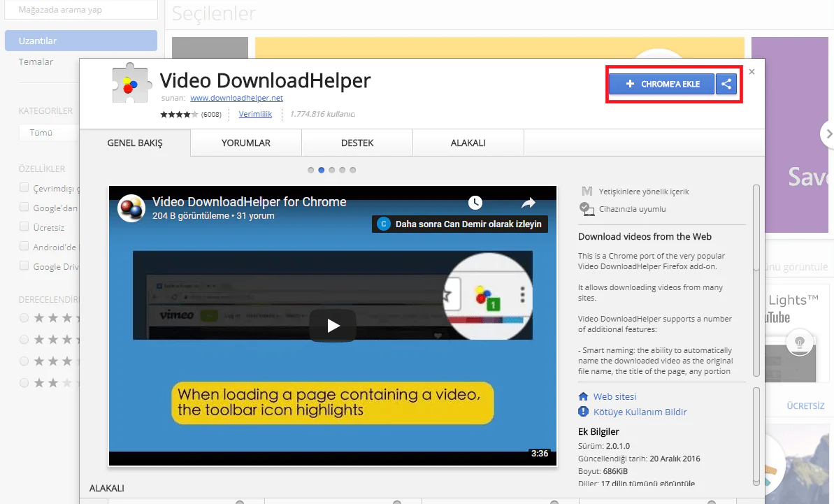Enable the Ücretsiz filter checkbox
This screenshot has height=504, width=834.
point(24,227)
